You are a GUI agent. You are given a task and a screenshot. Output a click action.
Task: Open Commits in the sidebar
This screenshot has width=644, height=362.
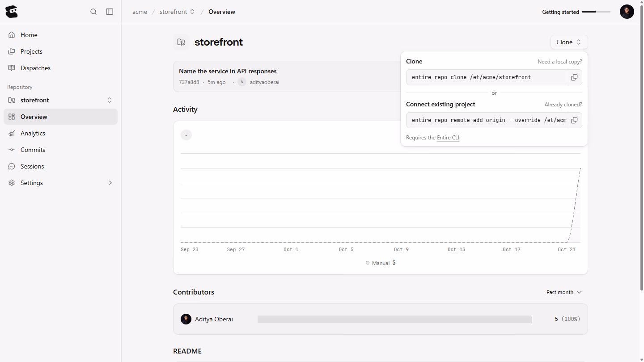click(60, 150)
